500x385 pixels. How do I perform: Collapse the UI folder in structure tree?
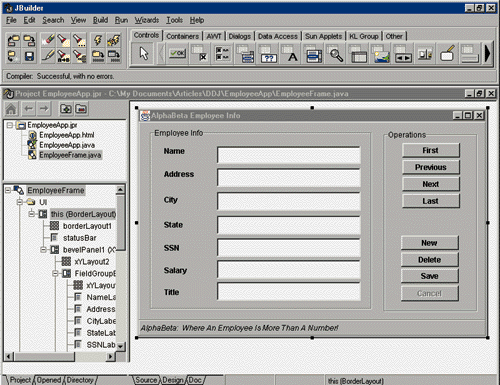click(x=20, y=202)
